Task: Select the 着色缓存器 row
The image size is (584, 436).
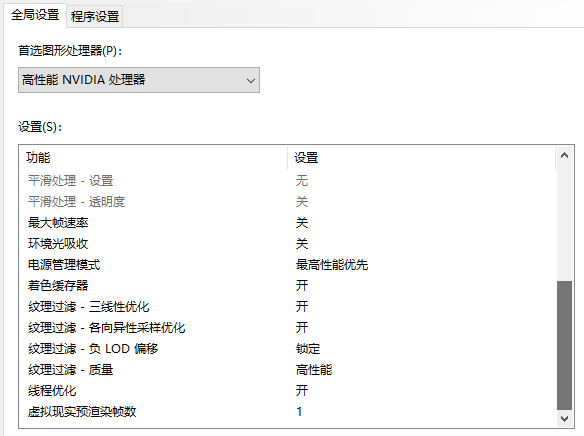Action: [287, 286]
